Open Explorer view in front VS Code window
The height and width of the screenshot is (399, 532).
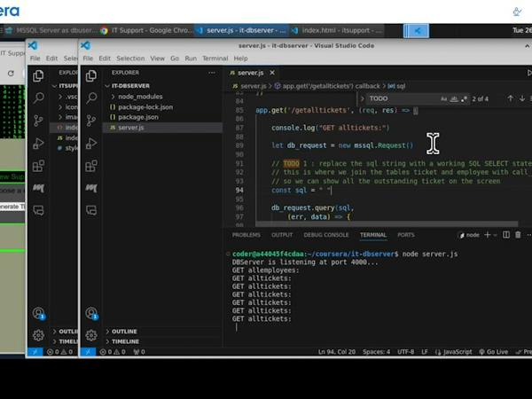[x=91, y=75]
